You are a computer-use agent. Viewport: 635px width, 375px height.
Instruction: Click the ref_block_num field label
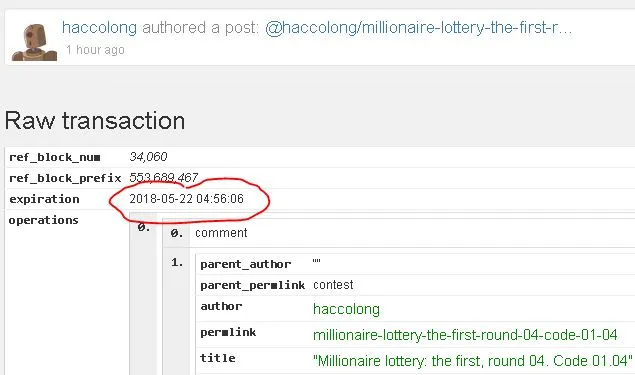click(x=55, y=157)
